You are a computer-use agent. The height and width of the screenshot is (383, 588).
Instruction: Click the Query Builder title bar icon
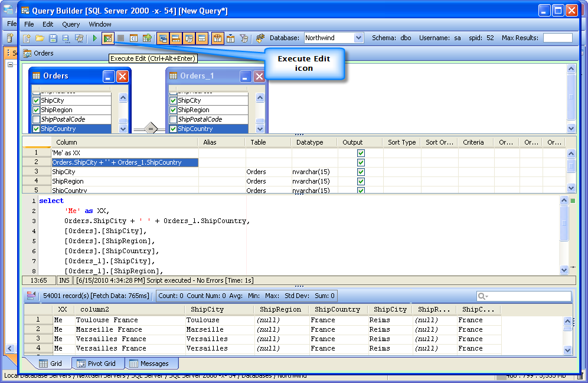(25, 11)
